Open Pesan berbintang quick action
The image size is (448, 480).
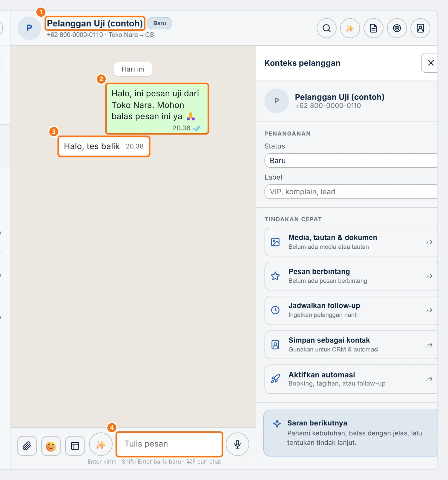point(351,276)
